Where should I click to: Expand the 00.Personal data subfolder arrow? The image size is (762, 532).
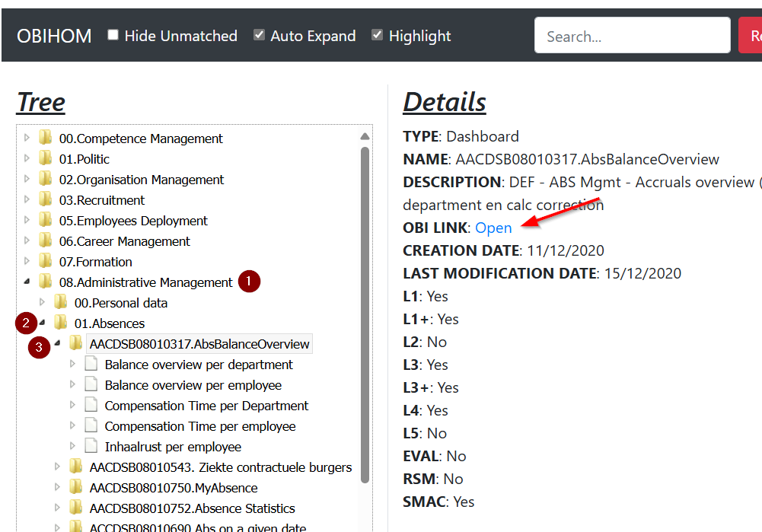coord(43,303)
